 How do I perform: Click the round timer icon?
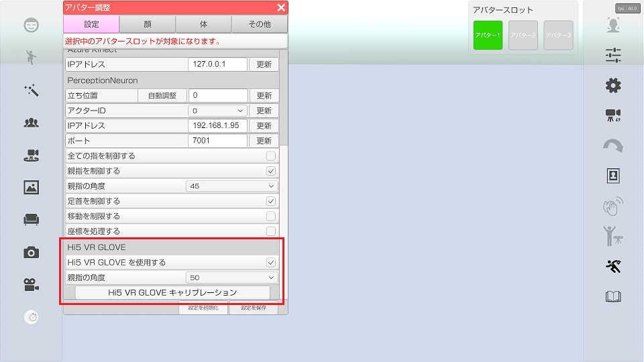pyautogui.click(x=32, y=317)
